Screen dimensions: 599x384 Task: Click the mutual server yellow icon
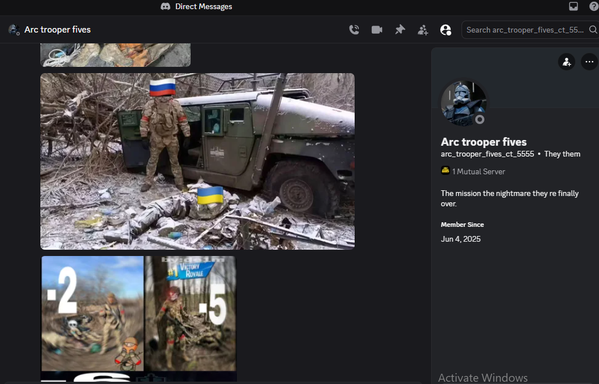click(x=445, y=171)
